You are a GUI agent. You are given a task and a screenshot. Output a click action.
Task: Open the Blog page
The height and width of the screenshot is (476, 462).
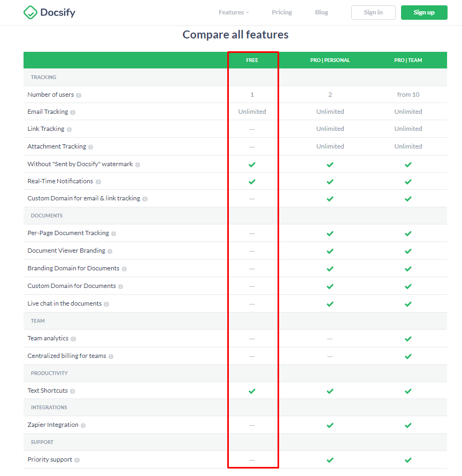click(x=321, y=12)
